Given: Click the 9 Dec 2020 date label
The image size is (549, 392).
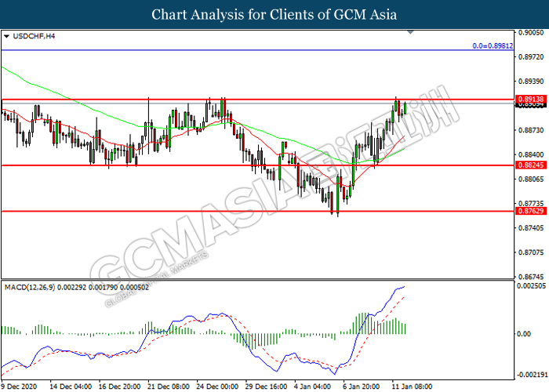Looking at the screenshot, I should tap(20, 387).
